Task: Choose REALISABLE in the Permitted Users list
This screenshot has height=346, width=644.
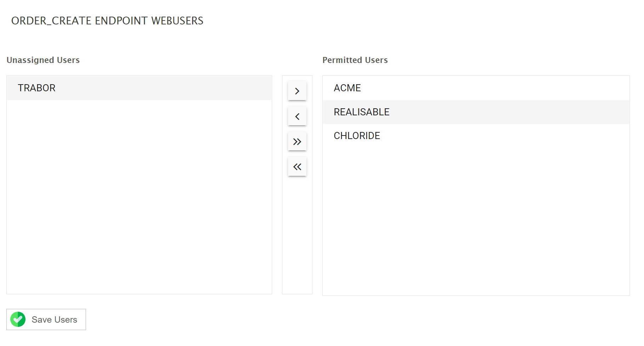Action: click(x=361, y=112)
